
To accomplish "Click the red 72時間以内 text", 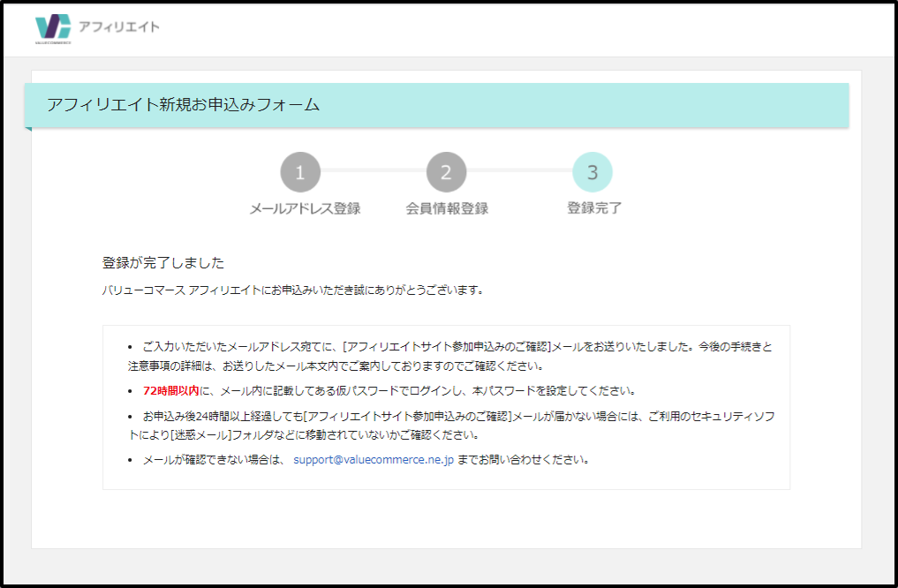I will point(170,390).
